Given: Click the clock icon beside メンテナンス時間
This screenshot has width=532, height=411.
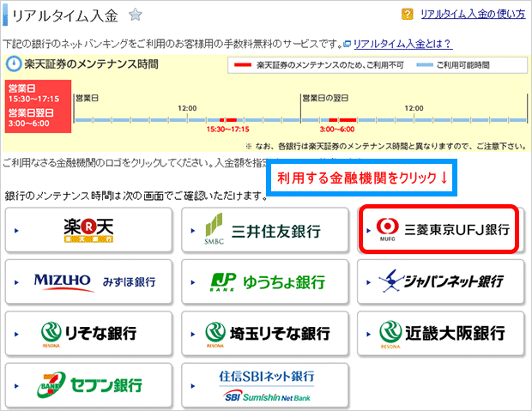Looking at the screenshot, I should pos(14,63).
